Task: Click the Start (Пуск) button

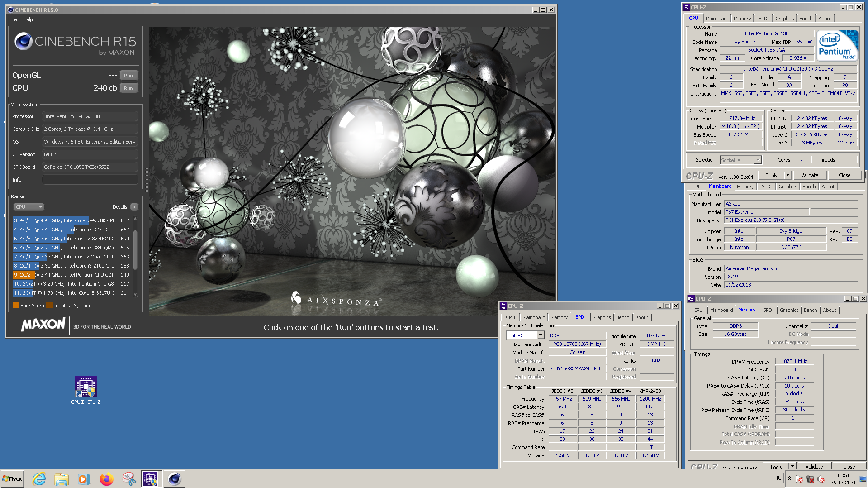Action: 13,478
